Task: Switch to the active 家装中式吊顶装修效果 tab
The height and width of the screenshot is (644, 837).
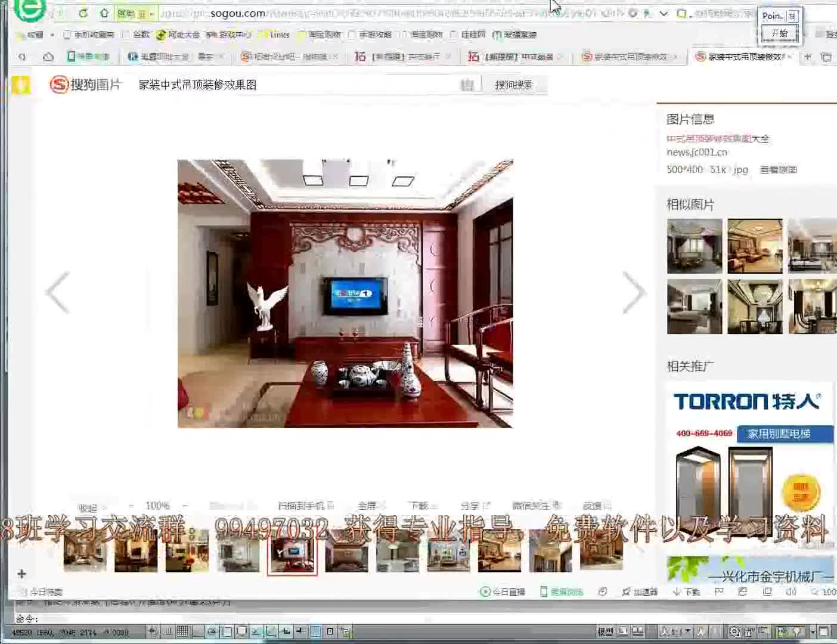Action: (x=745, y=57)
